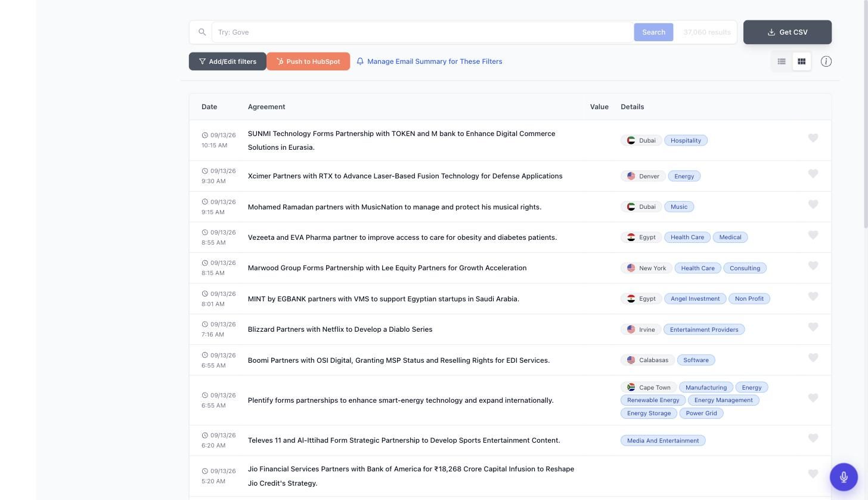Open the Jio Financial Services agreement

click(411, 476)
